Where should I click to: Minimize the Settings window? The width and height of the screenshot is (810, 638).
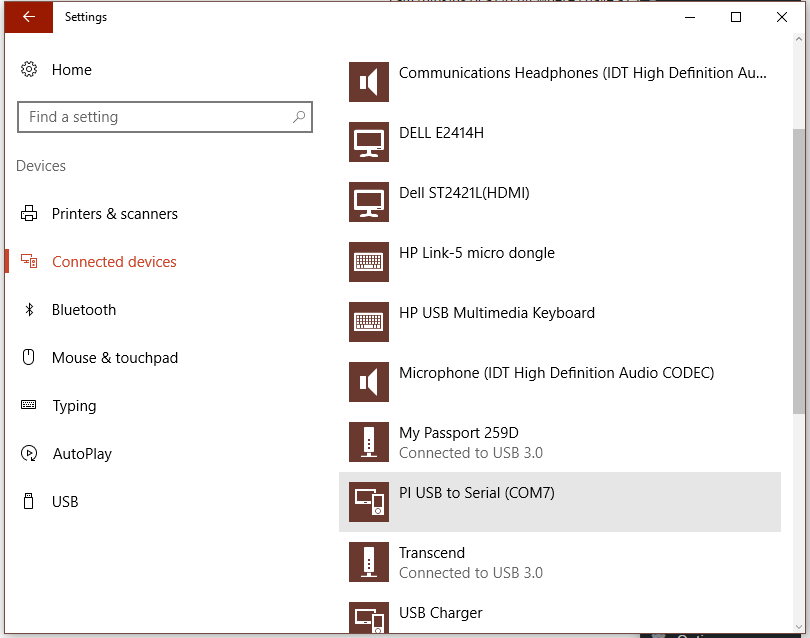coord(690,17)
